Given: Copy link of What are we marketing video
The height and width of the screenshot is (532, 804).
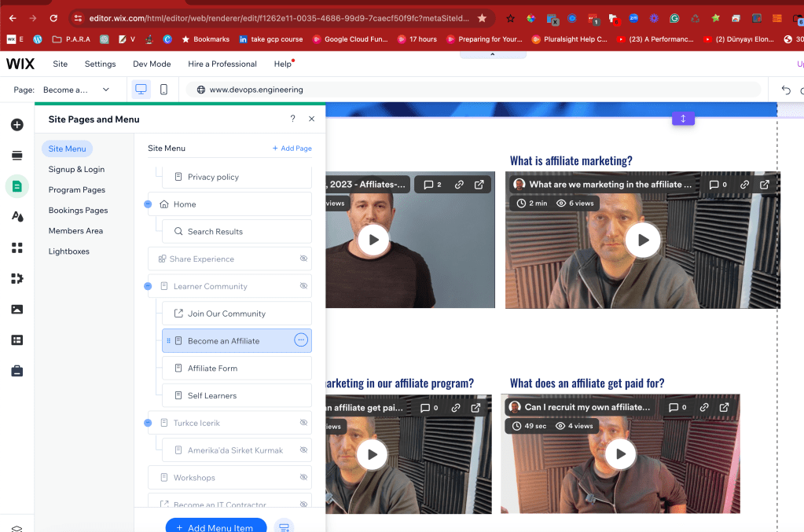Looking at the screenshot, I should coord(744,185).
